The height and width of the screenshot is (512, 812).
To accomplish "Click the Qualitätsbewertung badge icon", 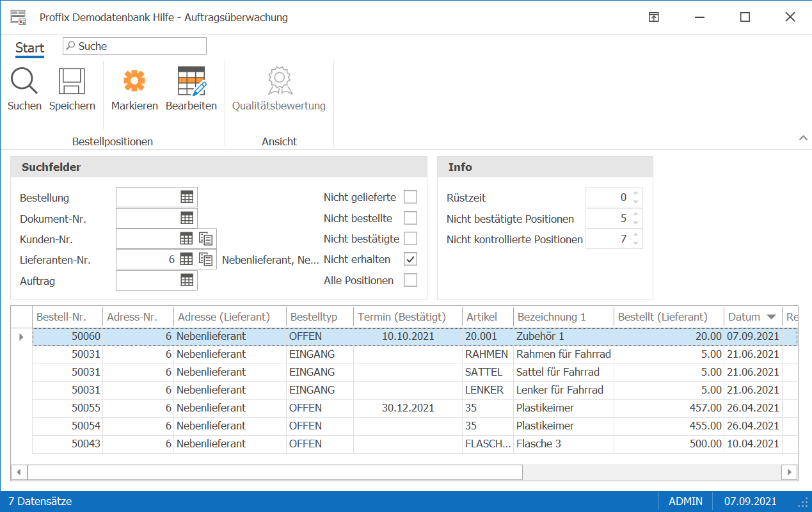I will 279,81.
